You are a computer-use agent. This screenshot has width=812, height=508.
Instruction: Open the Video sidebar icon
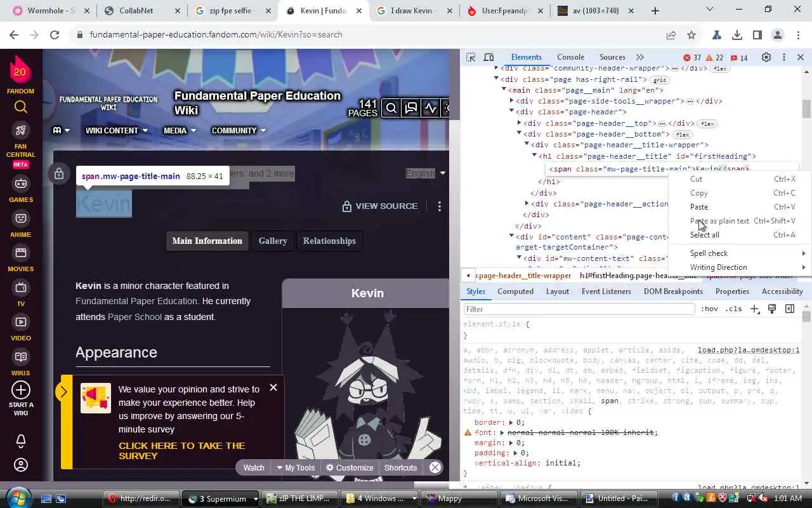tap(21, 322)
